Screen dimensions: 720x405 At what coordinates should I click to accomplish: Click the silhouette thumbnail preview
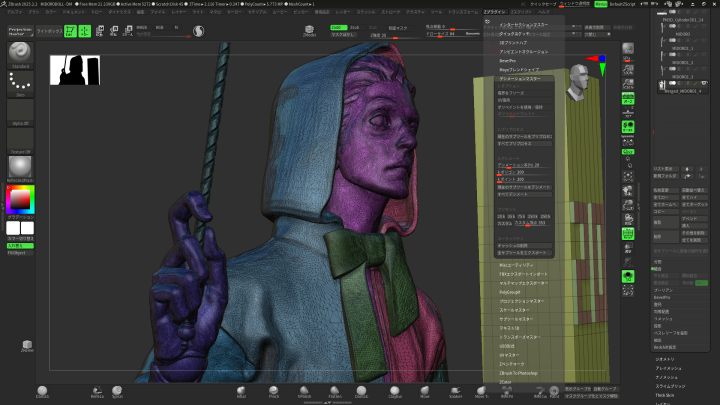click(x=75, y=70)
